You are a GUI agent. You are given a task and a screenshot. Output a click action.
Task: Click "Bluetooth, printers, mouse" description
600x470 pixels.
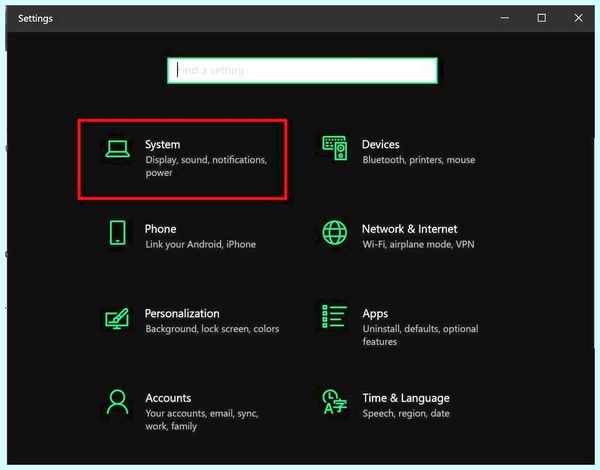click(419, 160)
